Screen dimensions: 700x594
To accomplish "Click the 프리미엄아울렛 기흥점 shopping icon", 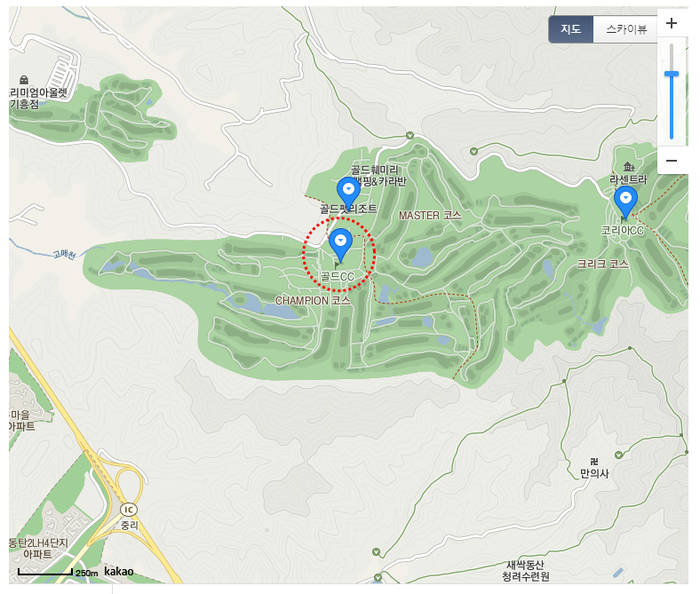I will tap(24, 80).
